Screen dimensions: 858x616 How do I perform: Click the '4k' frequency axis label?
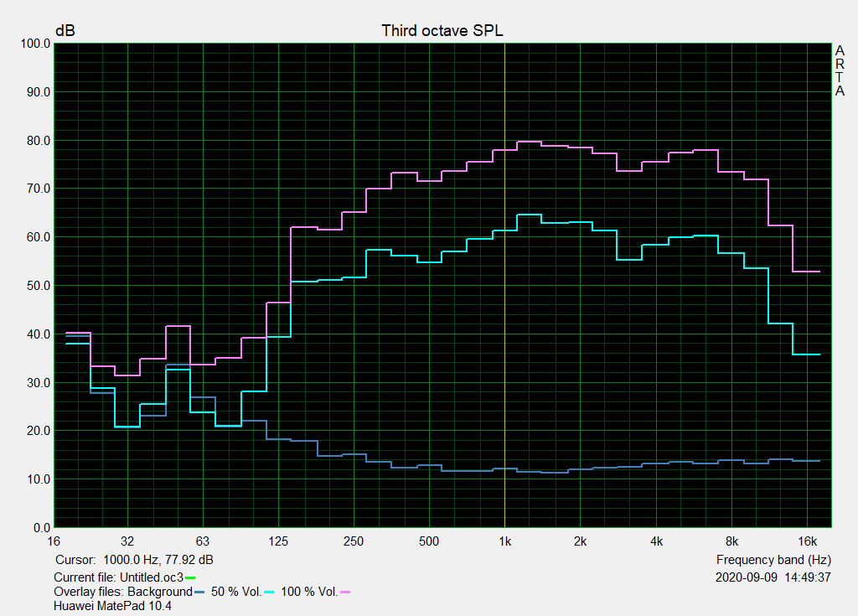click(x=656, y=541)
